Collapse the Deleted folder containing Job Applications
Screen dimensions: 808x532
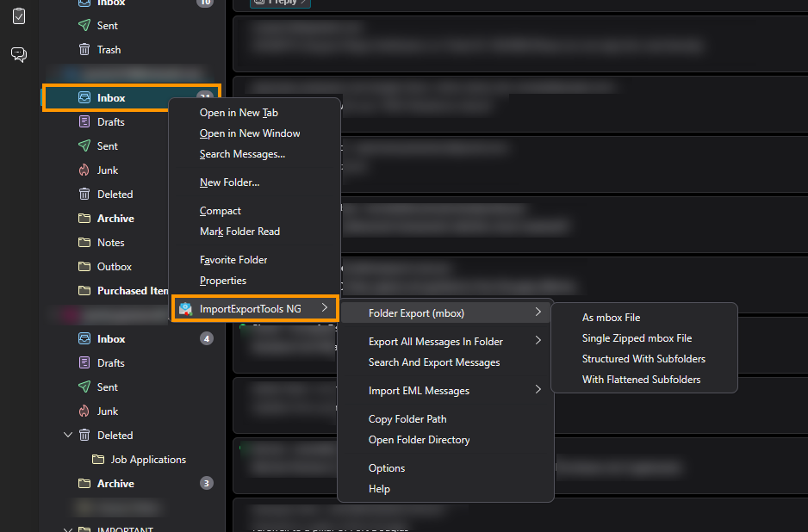tap(67, 436)
